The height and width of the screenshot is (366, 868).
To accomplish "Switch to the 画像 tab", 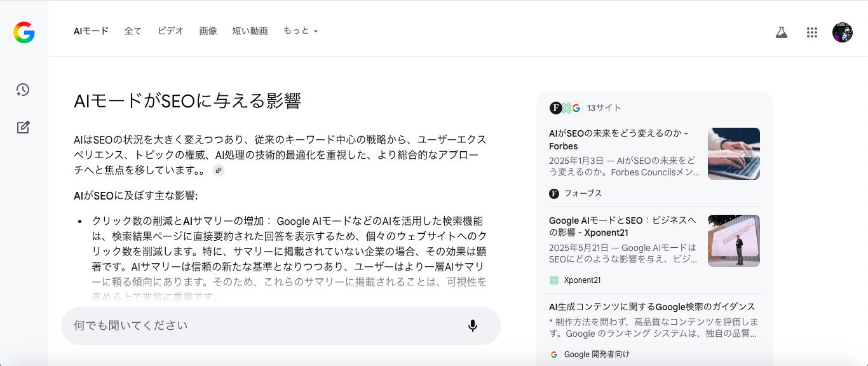I will coord(208,30).
